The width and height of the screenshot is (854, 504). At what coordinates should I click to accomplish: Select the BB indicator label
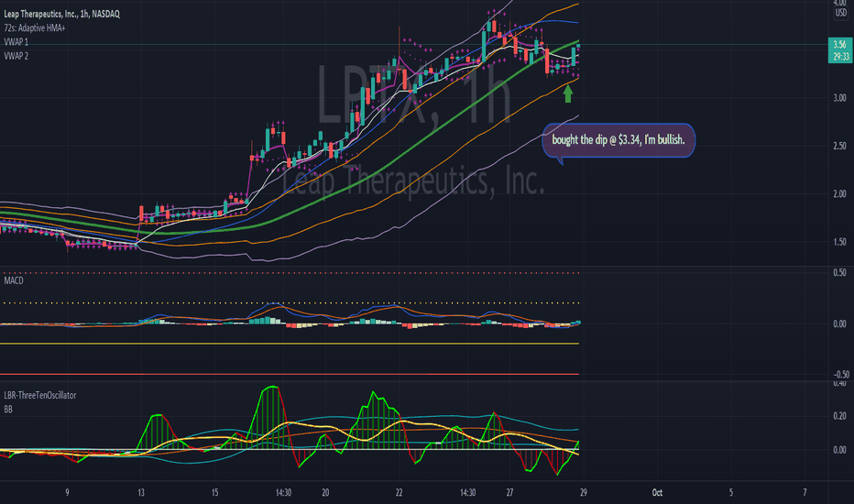(8, 410)
